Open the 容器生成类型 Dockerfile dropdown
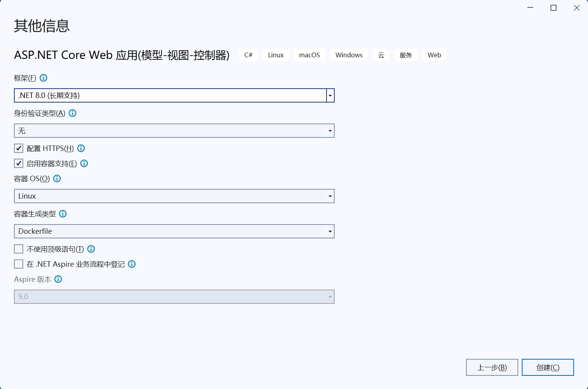 pyautogui.click(x=174, y=231)
